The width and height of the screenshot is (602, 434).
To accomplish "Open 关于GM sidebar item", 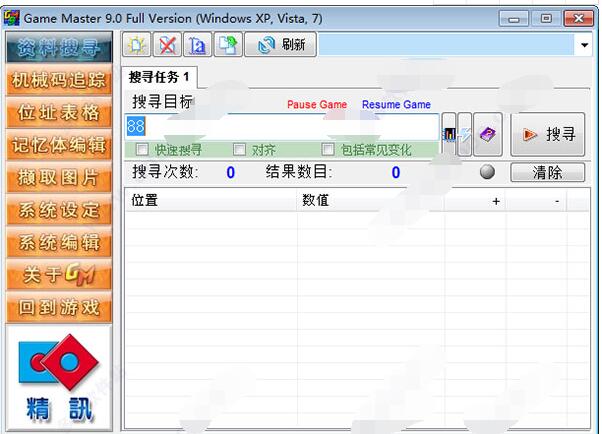I will tap(59, 275).
